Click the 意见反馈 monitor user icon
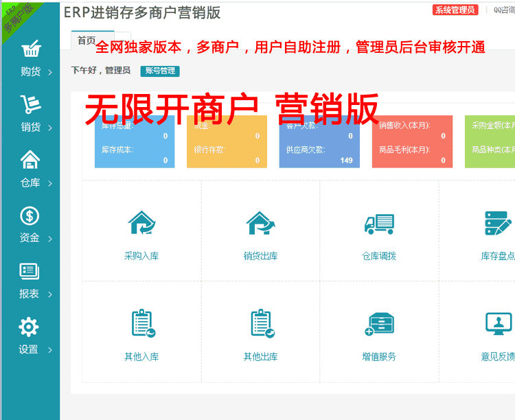Image resolution: width=515 pixels, height=420 pixels. click(x=499, y=324)
